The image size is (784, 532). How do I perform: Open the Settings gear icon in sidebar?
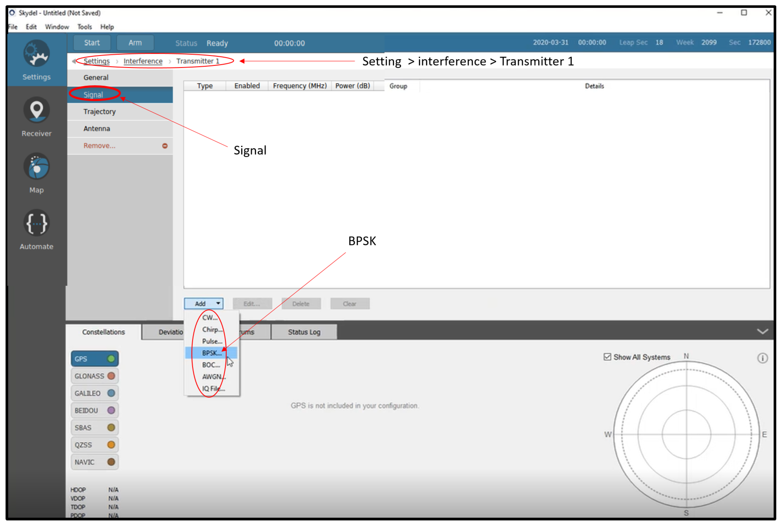[36, 54]
